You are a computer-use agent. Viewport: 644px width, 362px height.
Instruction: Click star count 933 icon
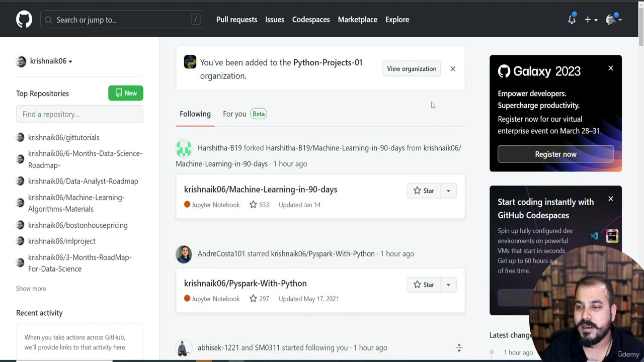tap(253, 205)
